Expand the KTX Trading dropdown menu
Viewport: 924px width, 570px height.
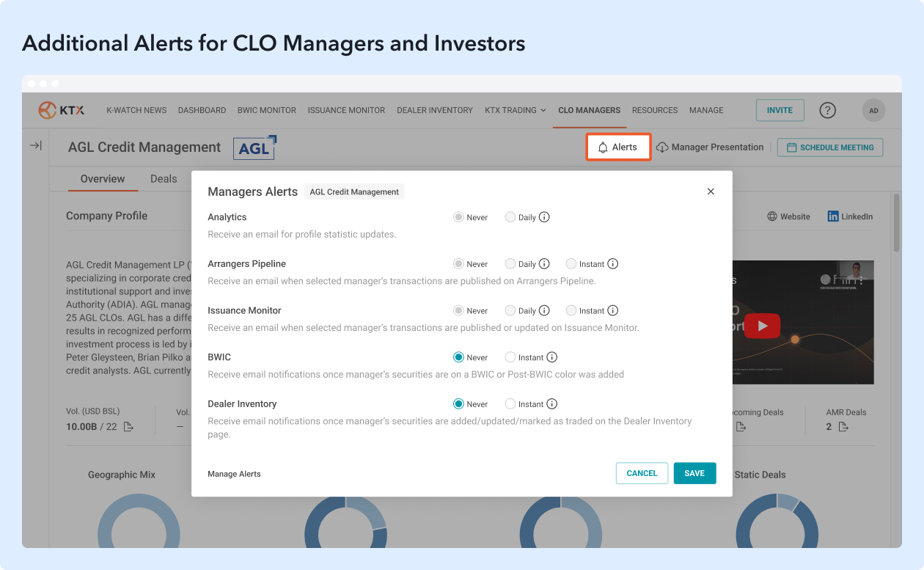[x=515, y=110]
